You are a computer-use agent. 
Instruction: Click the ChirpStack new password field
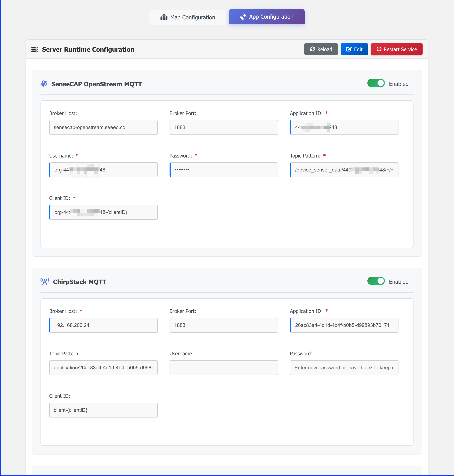click(344, 368)
